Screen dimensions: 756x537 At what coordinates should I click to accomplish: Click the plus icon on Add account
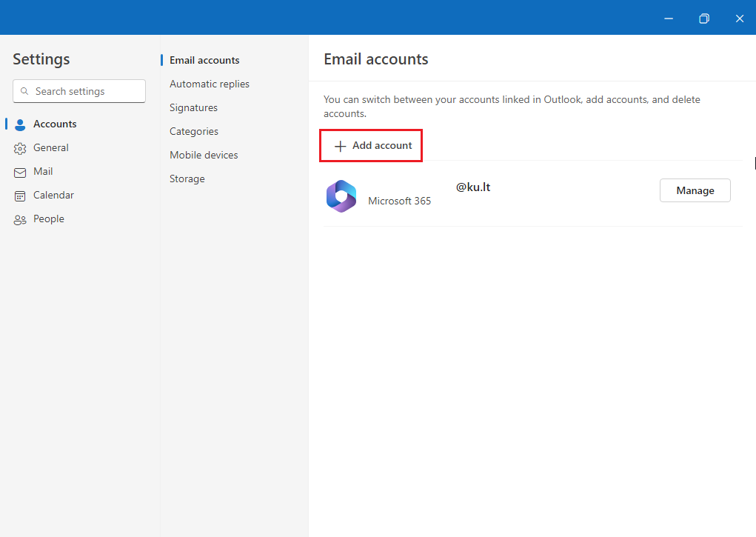(x=340, y=145)
